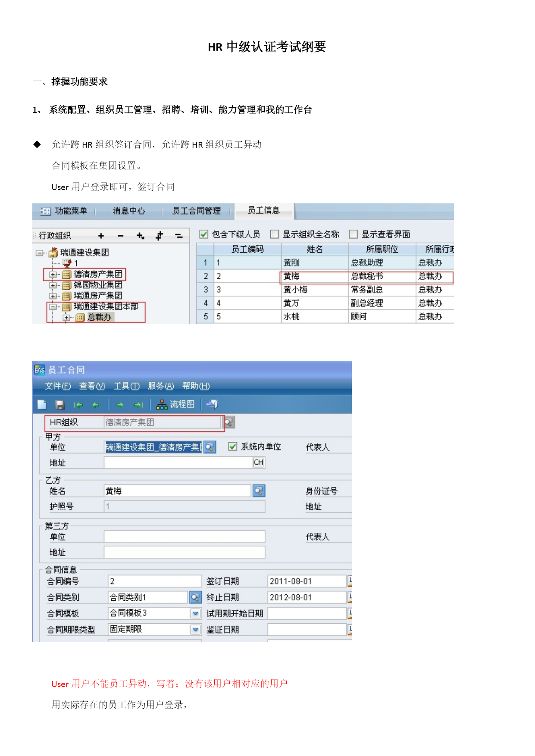Open the 合同模板 dropdown arrow

coord(195,613)
